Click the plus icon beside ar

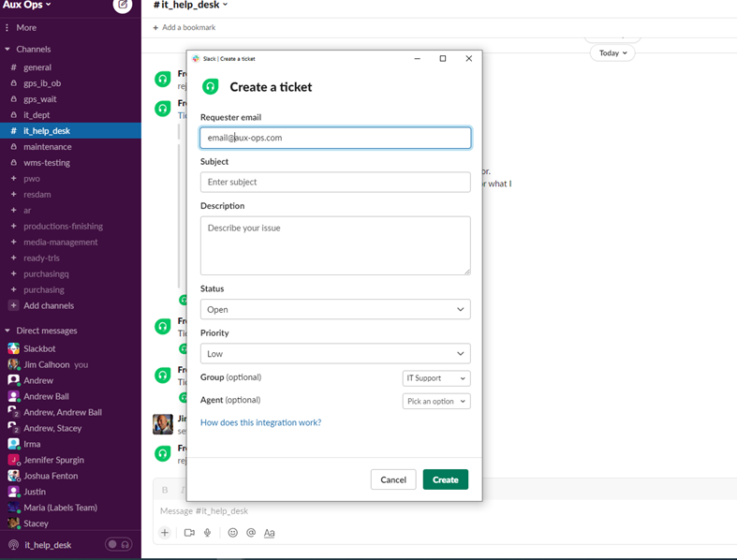pos(14,210)
